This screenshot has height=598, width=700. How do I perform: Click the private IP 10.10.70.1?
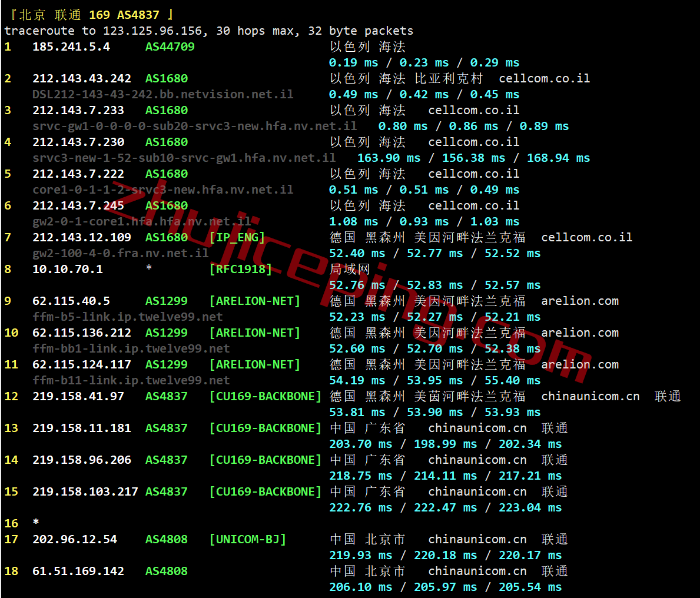point(67,269)
